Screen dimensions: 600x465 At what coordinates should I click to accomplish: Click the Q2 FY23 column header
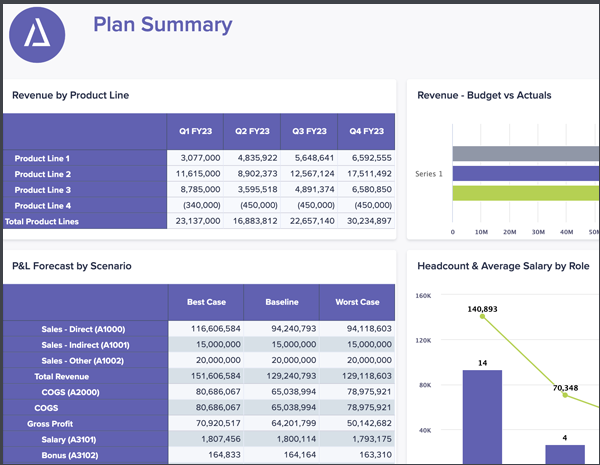point(252,131)
